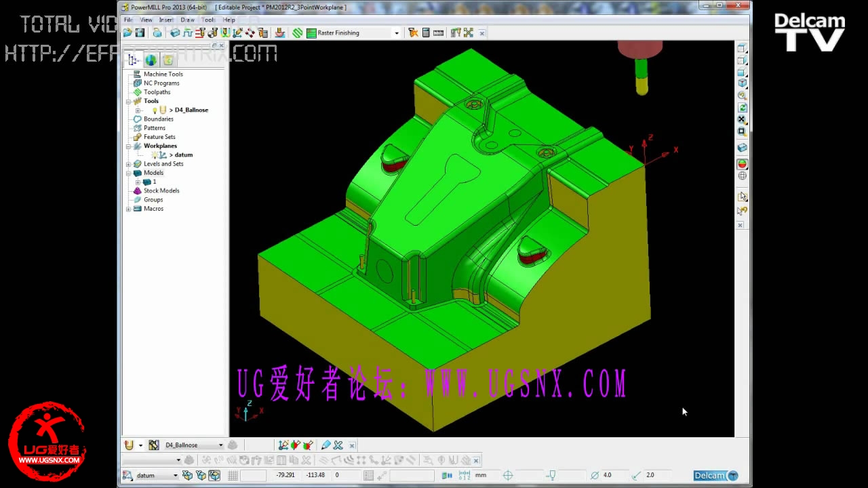This screenshot has width=868, height=488.
Task: Open the datum workplane dropdown
Action: tap(175, 476)
